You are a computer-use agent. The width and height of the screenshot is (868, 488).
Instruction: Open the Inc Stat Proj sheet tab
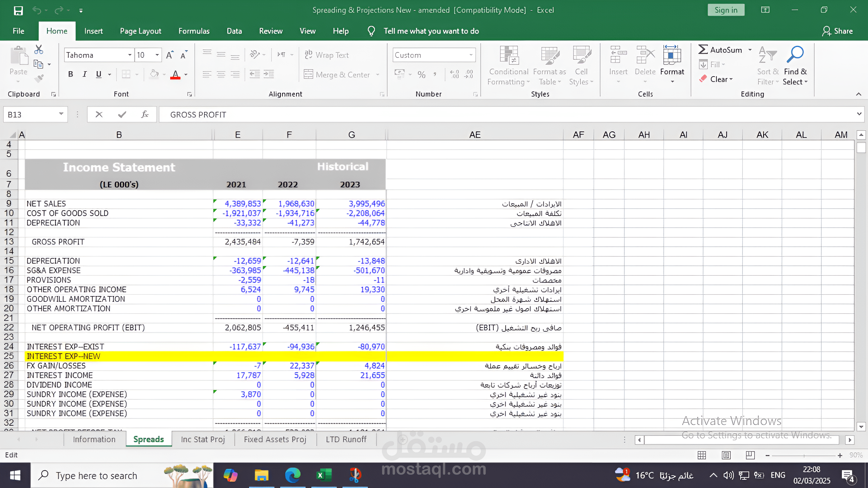(x=203, y=439)
